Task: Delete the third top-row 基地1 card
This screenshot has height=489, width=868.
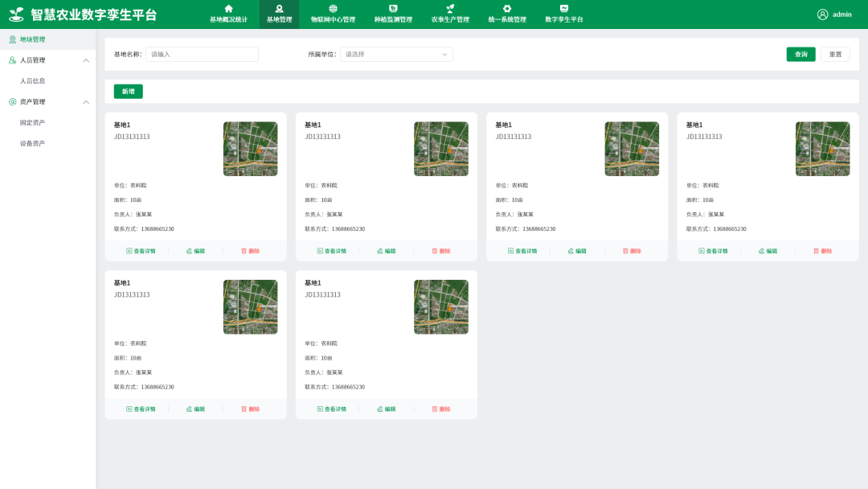Action: tap(632, 251)
